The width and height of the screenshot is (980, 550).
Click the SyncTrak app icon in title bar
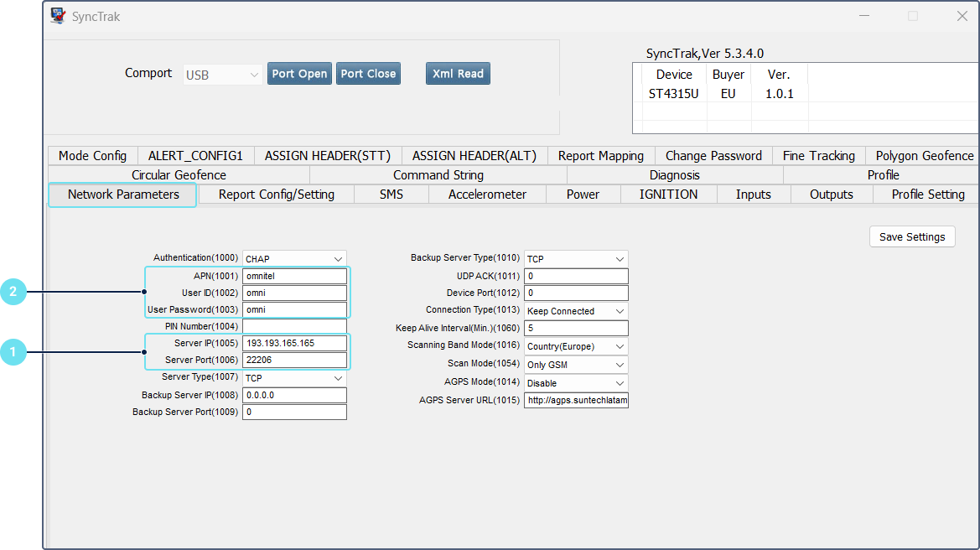tap(58, 16)
